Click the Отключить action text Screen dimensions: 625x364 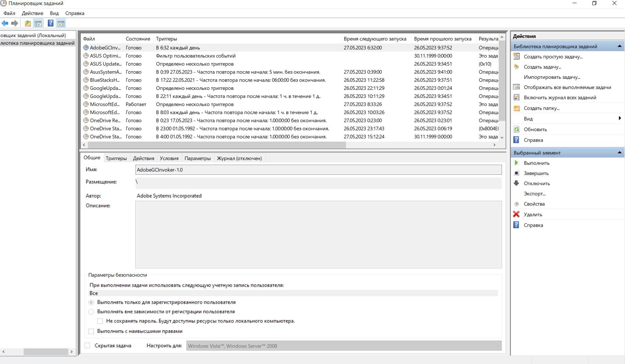(537, 183)
